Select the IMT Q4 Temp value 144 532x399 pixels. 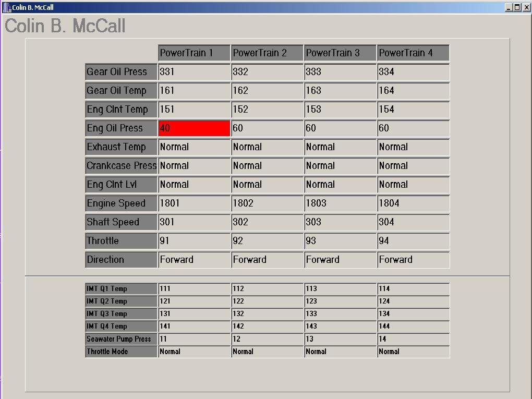tap(413, 327)
